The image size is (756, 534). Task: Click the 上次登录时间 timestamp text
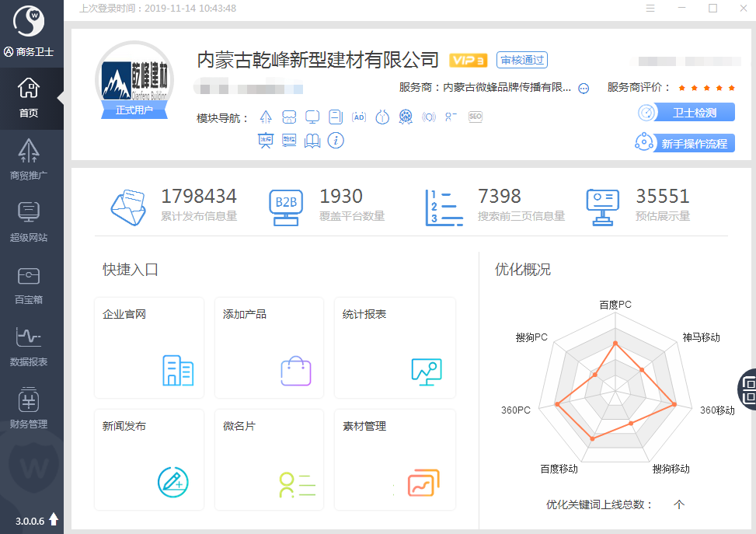click(x=158, y=9)
